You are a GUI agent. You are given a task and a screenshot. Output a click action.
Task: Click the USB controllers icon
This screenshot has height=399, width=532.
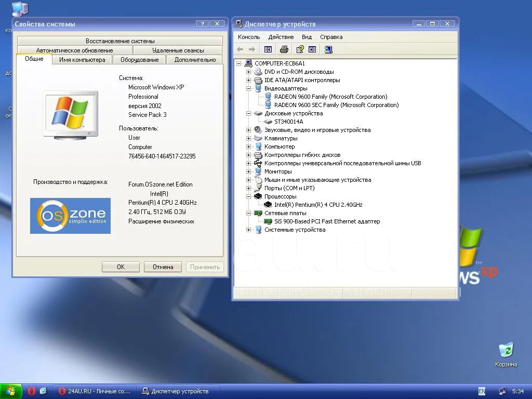coord(258,163)
